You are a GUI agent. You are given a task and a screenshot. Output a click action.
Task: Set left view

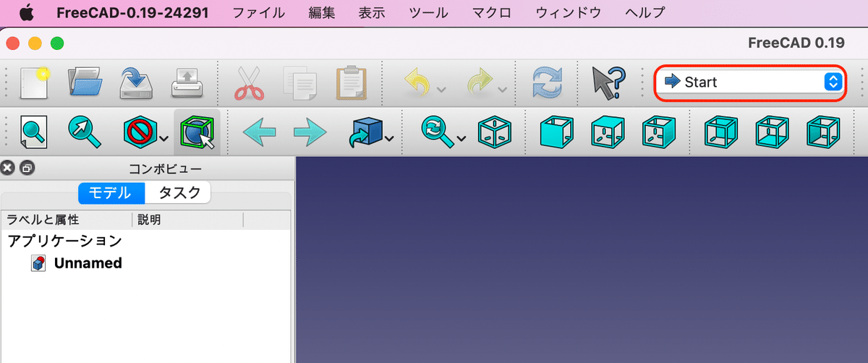tap(823, 132)
